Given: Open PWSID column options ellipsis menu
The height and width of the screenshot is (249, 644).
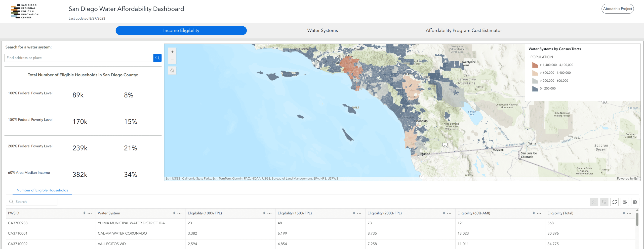Looking at the screenshot, I should coord(90,213).
